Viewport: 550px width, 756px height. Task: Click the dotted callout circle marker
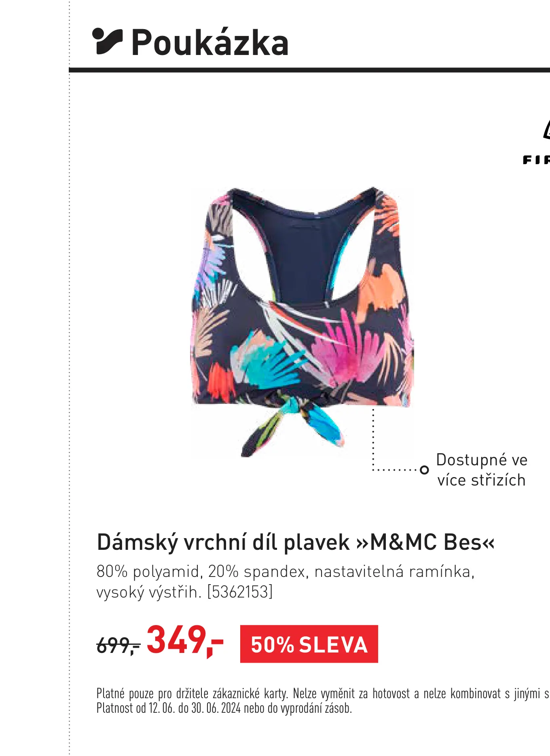pyautogui.click(x=424, y=470)
